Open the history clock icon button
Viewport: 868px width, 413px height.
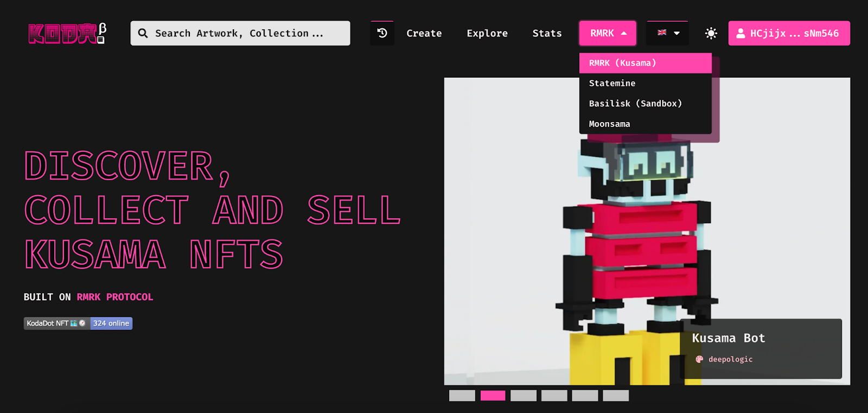coord(382,33)
